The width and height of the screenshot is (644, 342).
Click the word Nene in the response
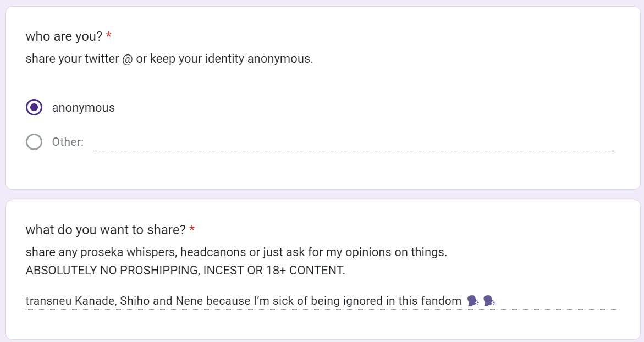(189, 301)
